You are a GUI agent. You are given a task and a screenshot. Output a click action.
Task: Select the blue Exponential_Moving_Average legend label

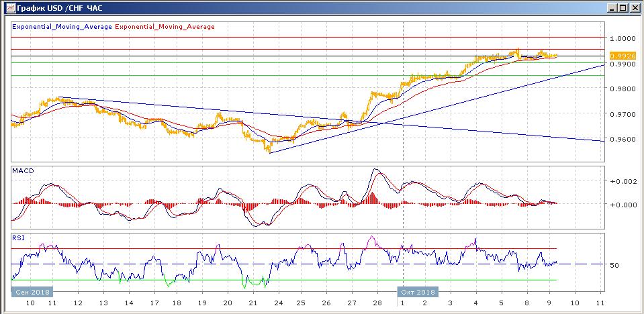62,27
